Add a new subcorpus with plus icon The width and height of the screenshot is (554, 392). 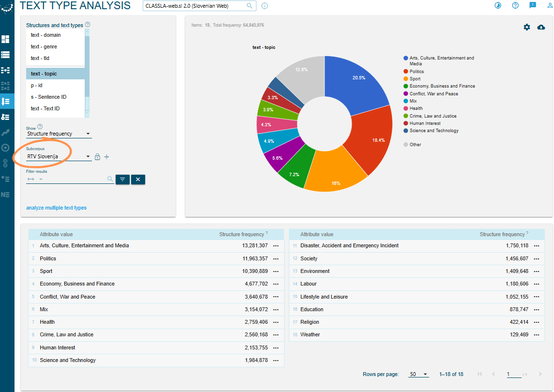[107, 157]
